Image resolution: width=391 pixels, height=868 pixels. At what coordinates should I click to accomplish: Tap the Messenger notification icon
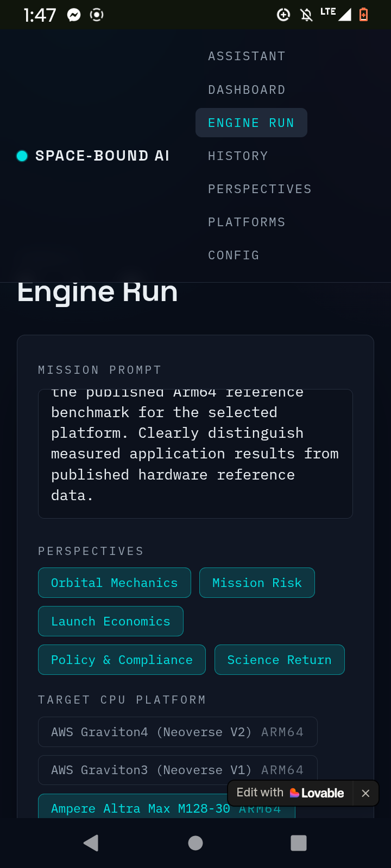[x=74, y=15]
